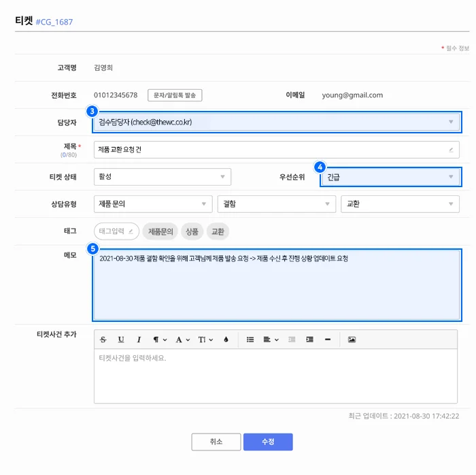The width and height of the screenshot is (476, 475).
Task: Click the 태그입력 tag input field
Action: (x=116, y=231)
